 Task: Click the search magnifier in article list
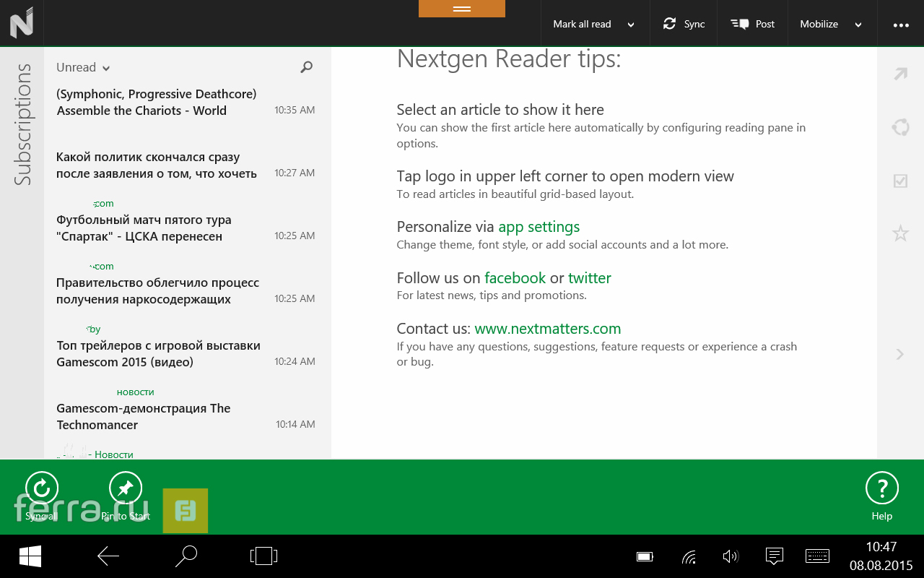307,67
